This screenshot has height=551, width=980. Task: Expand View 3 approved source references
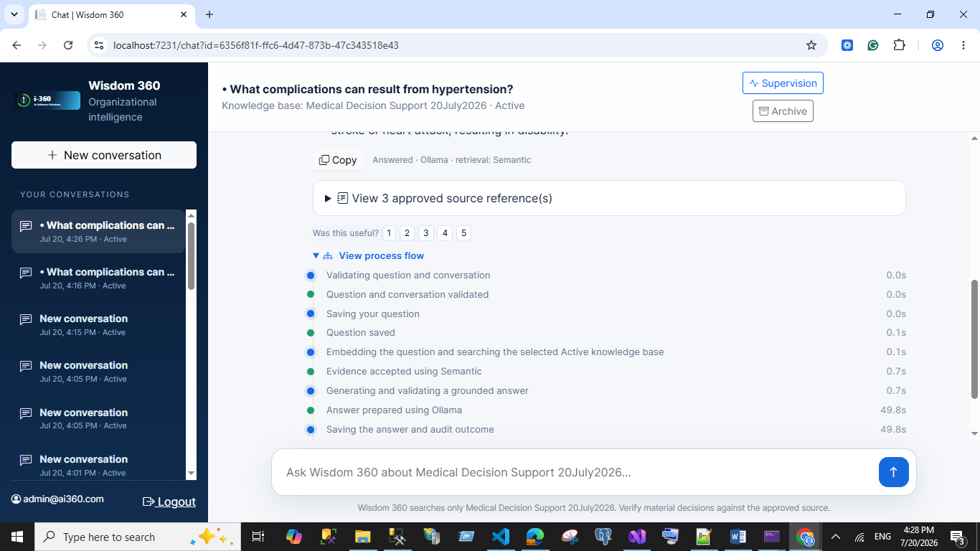[x=609, y=198]
